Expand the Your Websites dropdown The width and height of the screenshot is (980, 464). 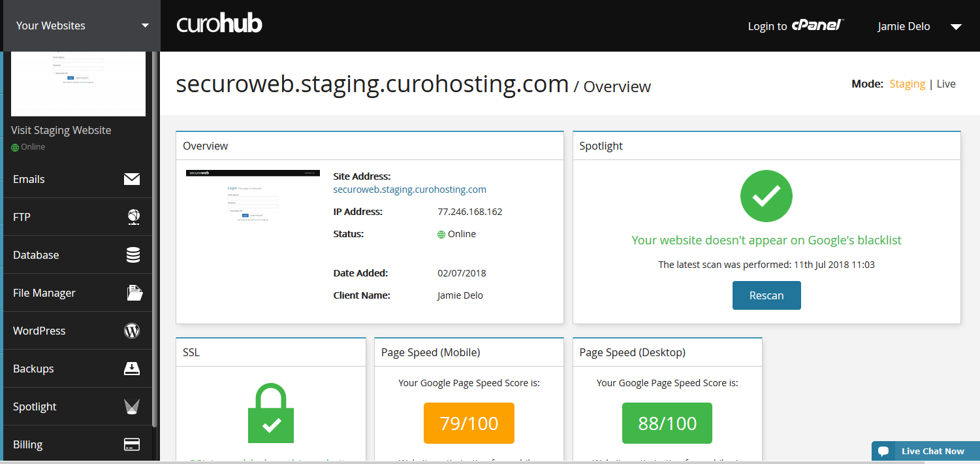coord(80,25)
